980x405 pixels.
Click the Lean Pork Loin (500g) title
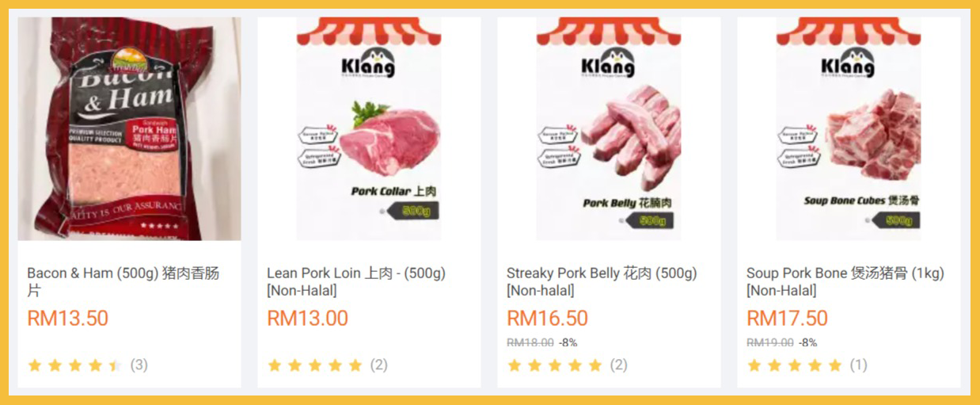pos(356,282)
